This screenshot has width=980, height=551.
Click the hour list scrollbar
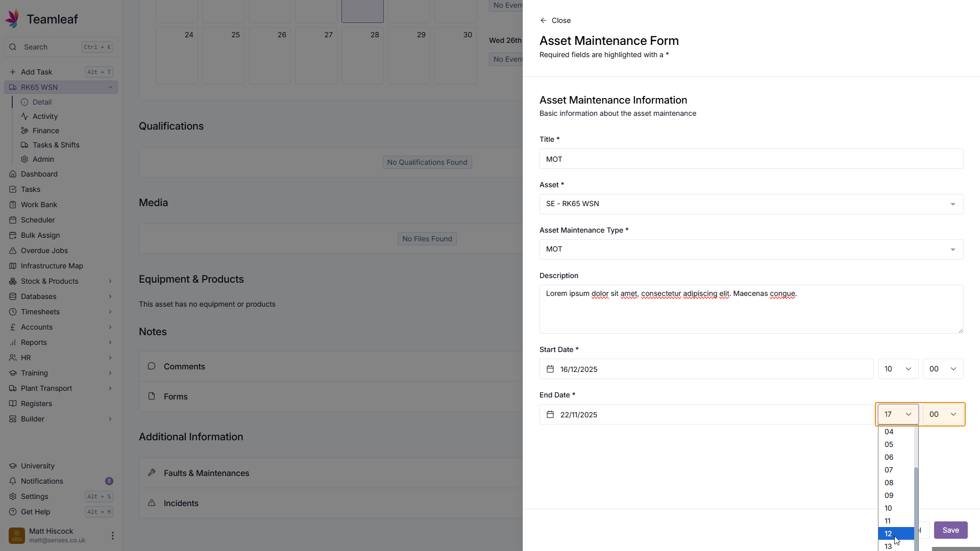pos(916,505)
